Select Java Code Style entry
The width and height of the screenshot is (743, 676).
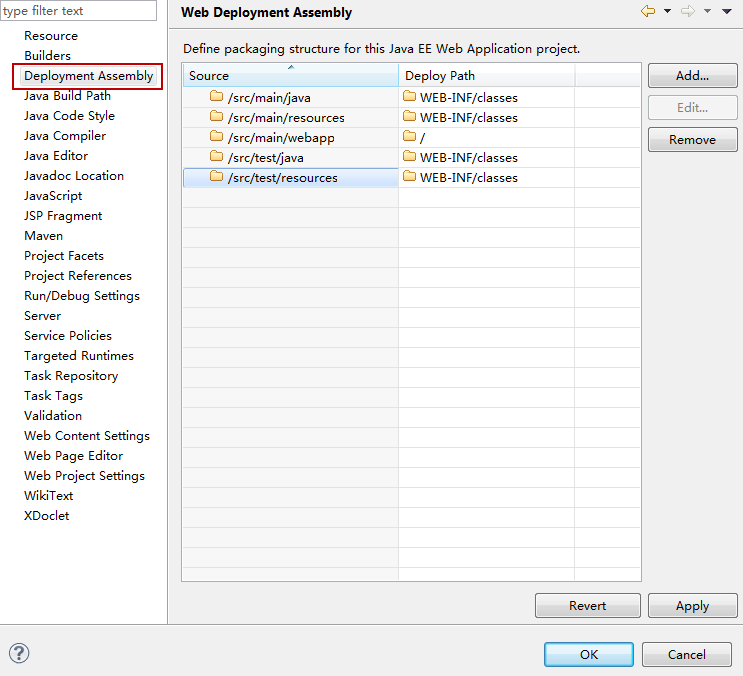tap(69, 116)
